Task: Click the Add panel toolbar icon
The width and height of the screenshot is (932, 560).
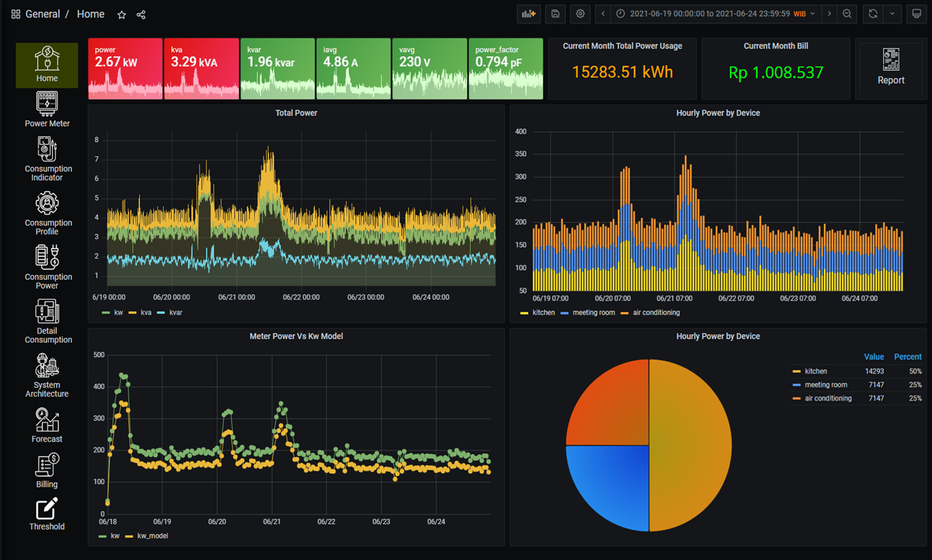Action: [x=528, y=14]
